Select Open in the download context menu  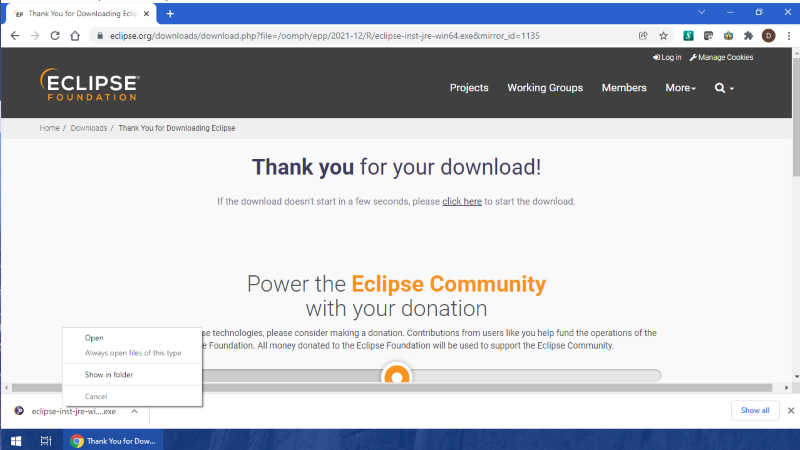tap(132, 338)
